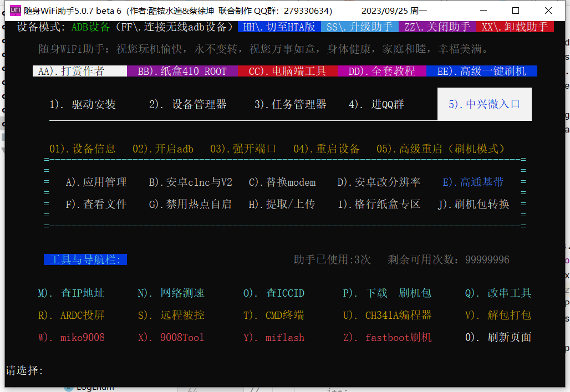Click 0). 刷新页面 refresh page
This screenshot has height=392, width=570.
pos(498,338)
